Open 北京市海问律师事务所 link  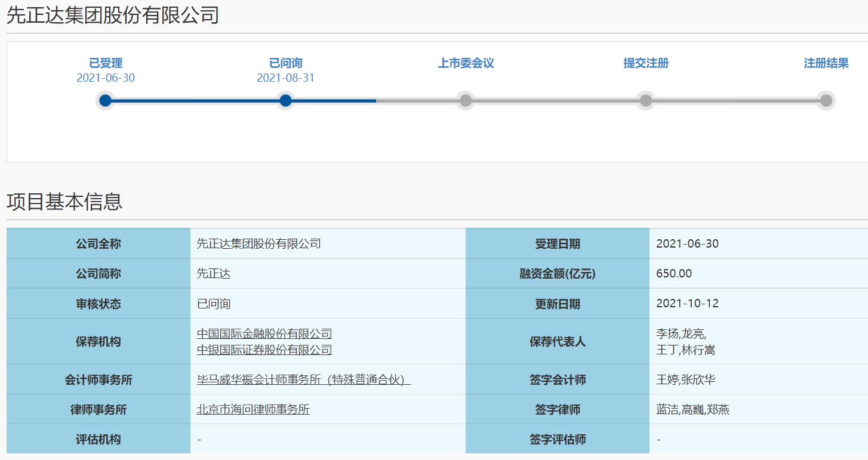pos(253,409)
